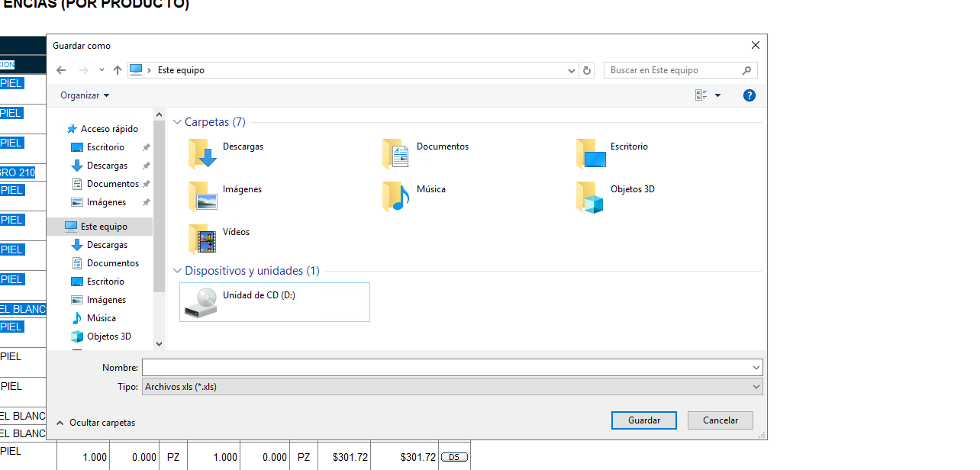Screen dimensions: 980x470
Task: Select Este equipo in navigation pane
Action: 104,227
